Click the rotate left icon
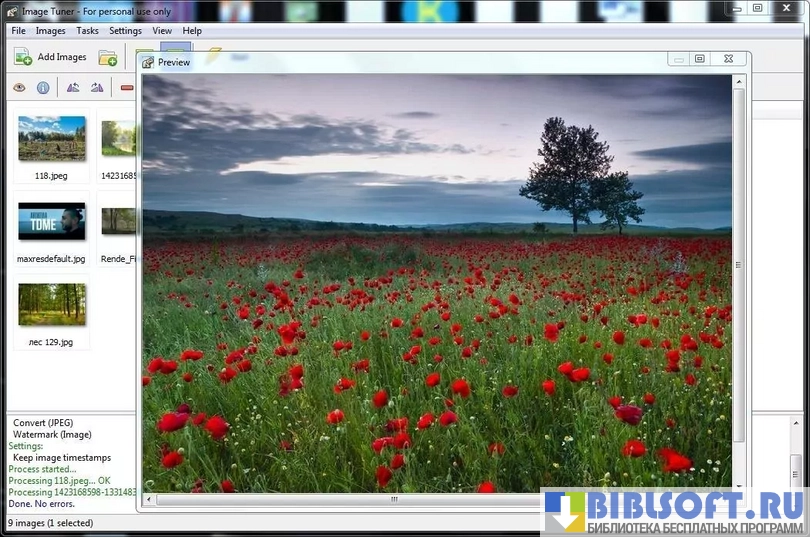Screen dimensions: 810x537 point(73,88)
